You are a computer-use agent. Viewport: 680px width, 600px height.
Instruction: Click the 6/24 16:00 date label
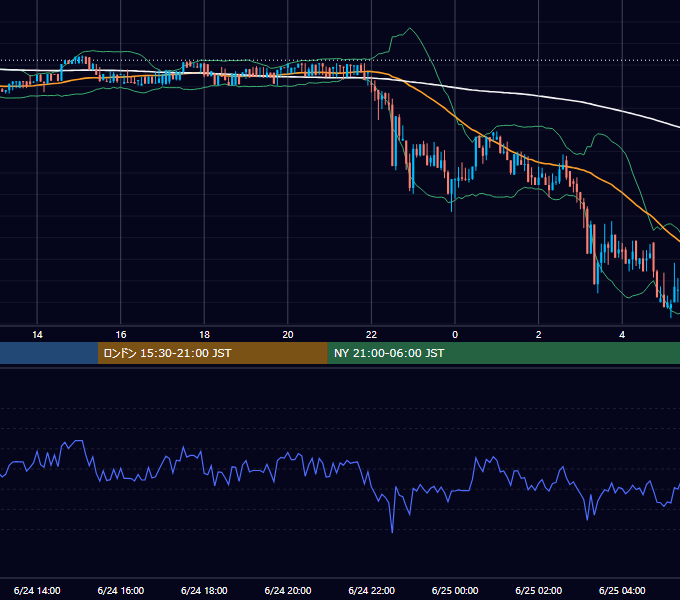[121, 590]
